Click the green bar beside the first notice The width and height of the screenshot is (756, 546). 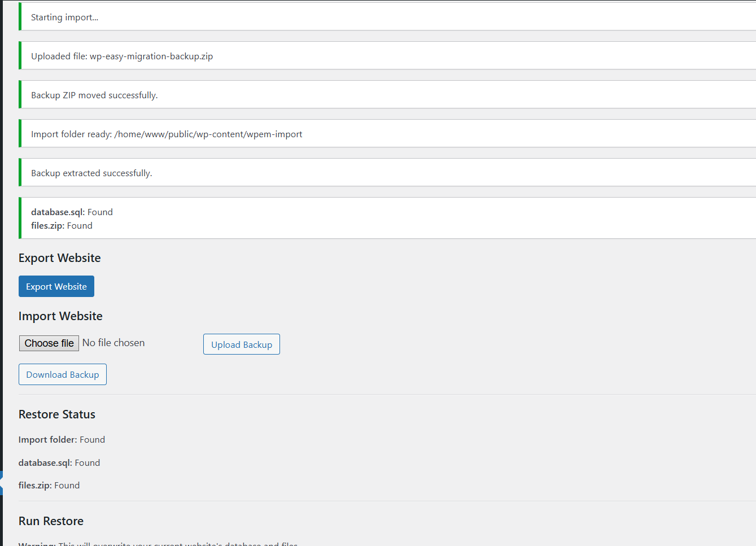pyautogui.click(x=20, y=16)
